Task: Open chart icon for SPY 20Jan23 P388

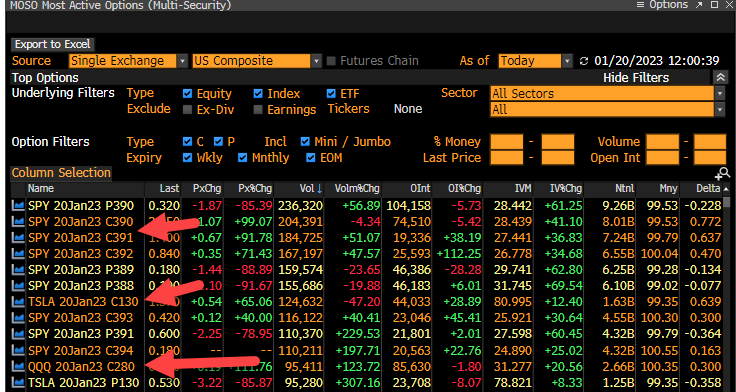Action: click(x=18, y=285)
